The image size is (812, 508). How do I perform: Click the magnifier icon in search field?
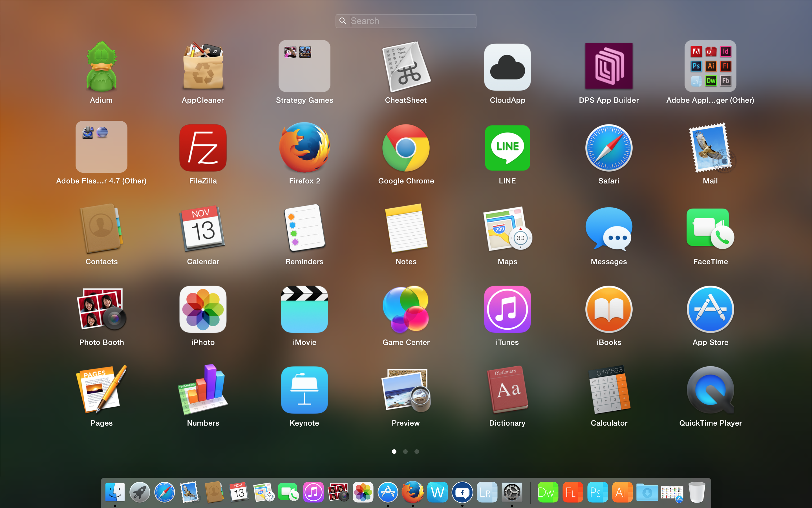coord(342,21)
